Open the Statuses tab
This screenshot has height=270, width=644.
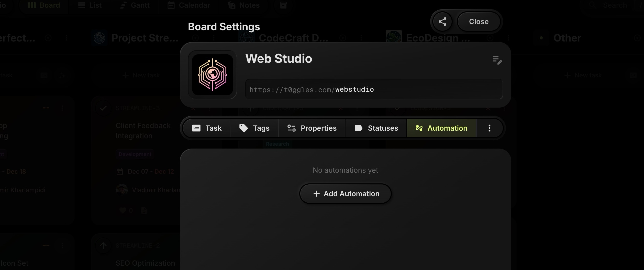tap(376, 128)
